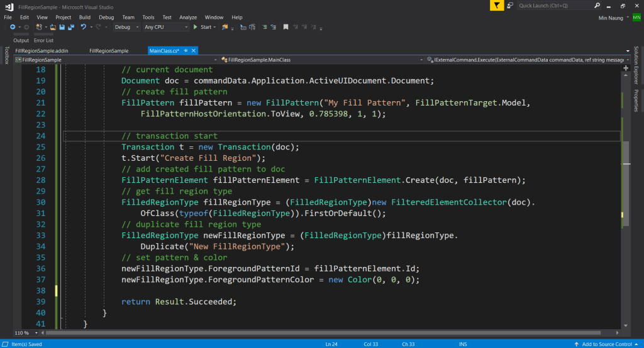This screenshot has height=348, width=644.
Task: Click the Save All toolbar icon
Action: click(x=70, y=27)
